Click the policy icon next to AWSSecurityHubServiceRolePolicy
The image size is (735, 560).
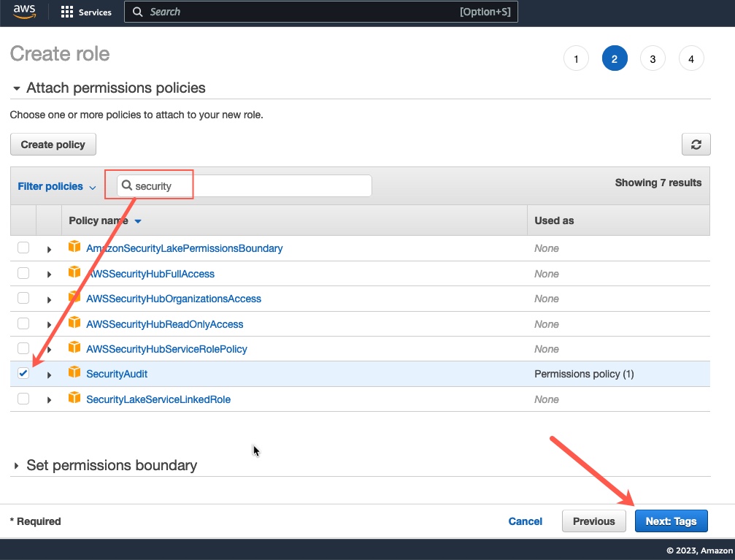(x=74, y=348)
